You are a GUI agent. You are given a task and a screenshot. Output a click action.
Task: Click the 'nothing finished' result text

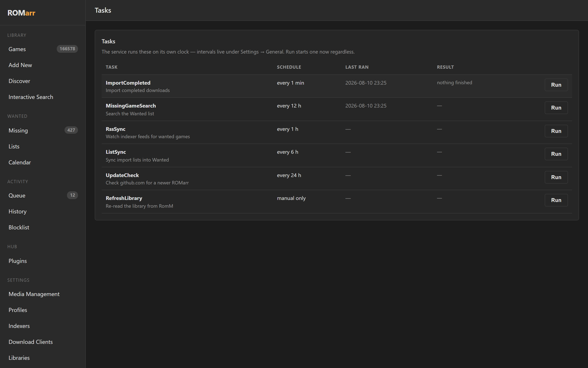coord(454,83)
